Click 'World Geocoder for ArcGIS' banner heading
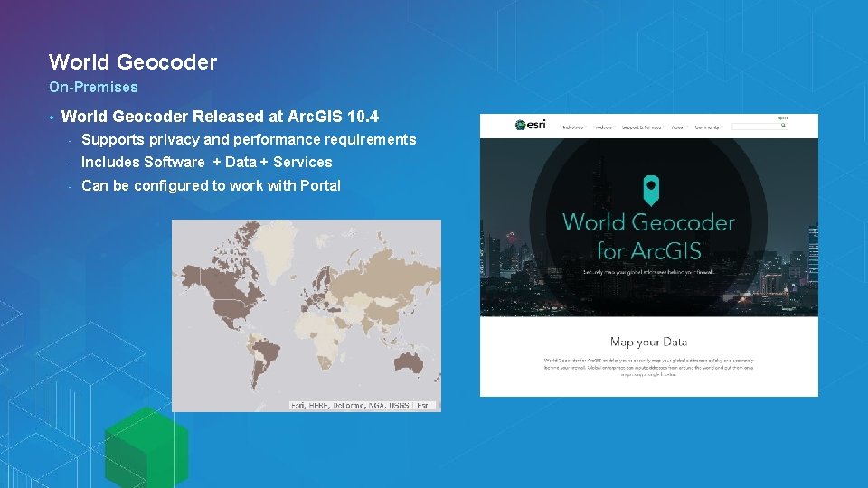Image resolution: width=868 pixels, height=488 pixels. coord(648,236)
